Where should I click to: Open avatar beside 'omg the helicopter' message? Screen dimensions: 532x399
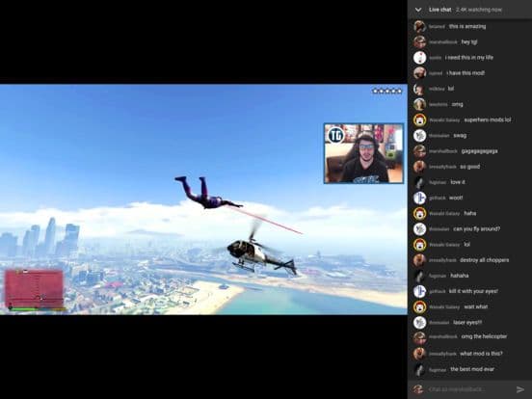point(419,337)
